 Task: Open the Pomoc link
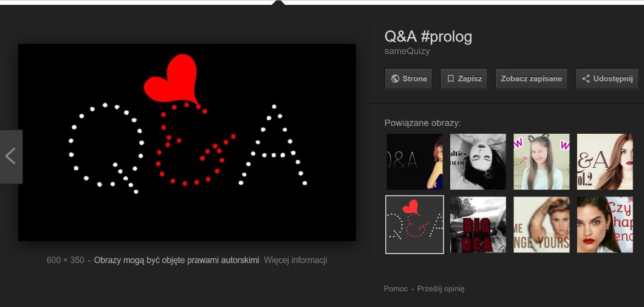[x=396, y=289]
